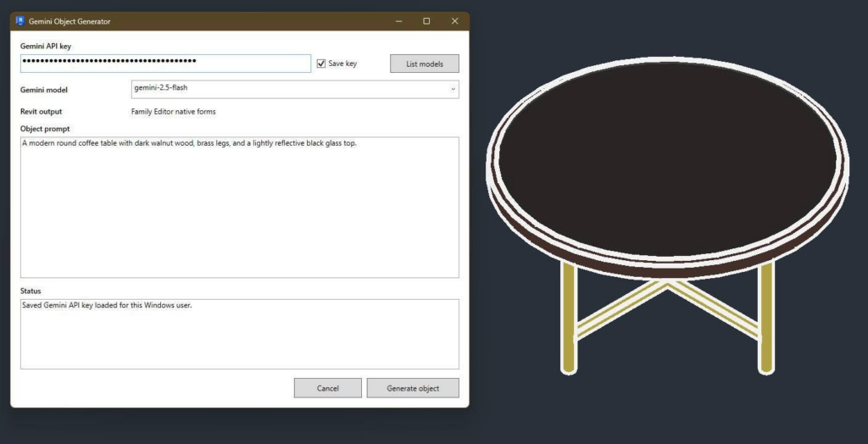Click the Revit app icon in title bar
This screenshot has width=868, height=444.
pyautogui.click(x=20, y=21)
